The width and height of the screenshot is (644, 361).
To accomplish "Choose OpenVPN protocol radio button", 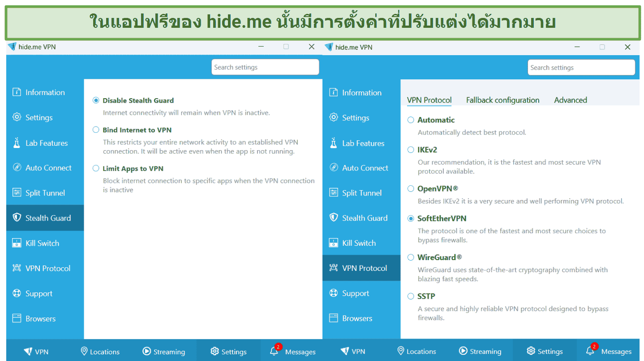I will tap(411, 189).
